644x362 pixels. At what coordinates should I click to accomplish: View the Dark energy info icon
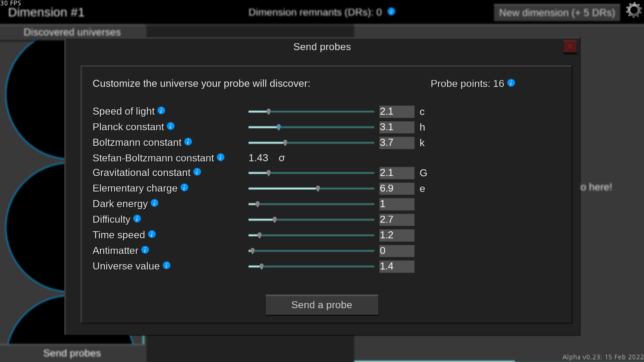[x=154, y=203]
